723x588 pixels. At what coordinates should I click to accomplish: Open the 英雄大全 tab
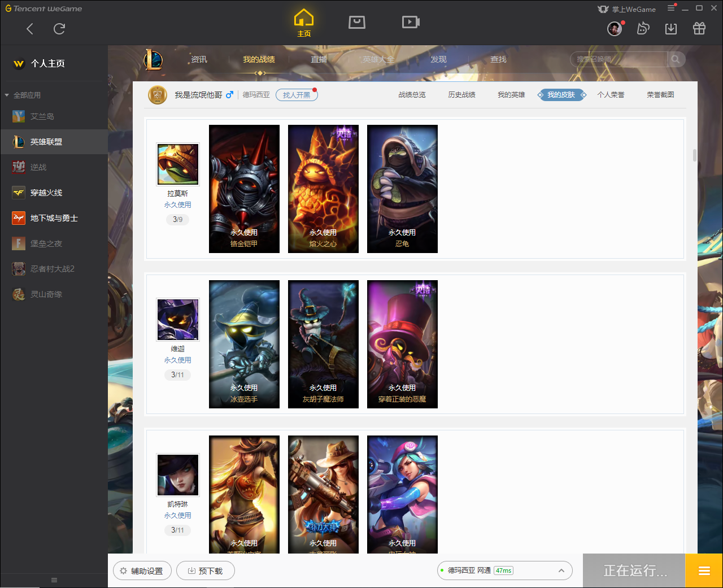point(378,59)
